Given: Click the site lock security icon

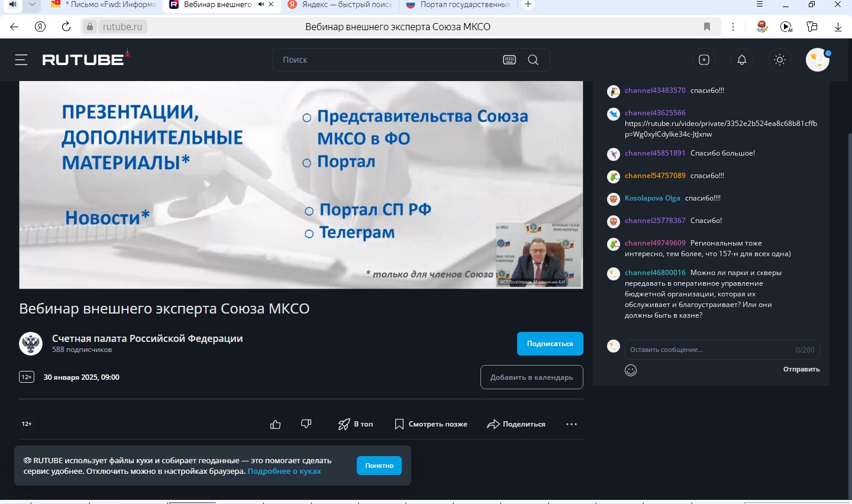Looking at the screenshot, I should (x=89, y=27).
